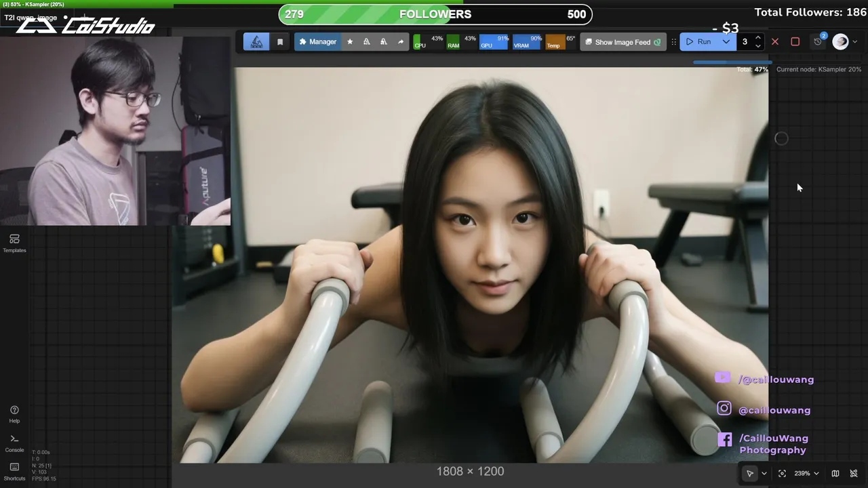Decrease batch count with down stepper
Viewport: 868px width, 488px height.
pyautogui.click(x=758, y=46)
